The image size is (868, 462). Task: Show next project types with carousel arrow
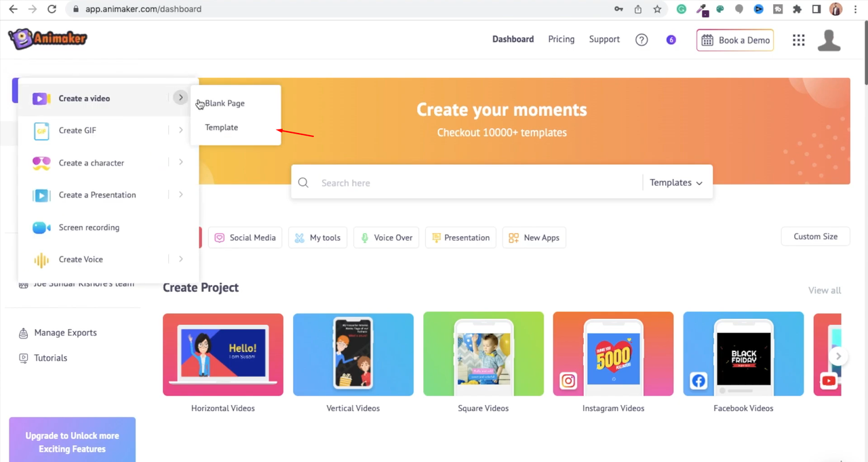click(x=838, y=356)
